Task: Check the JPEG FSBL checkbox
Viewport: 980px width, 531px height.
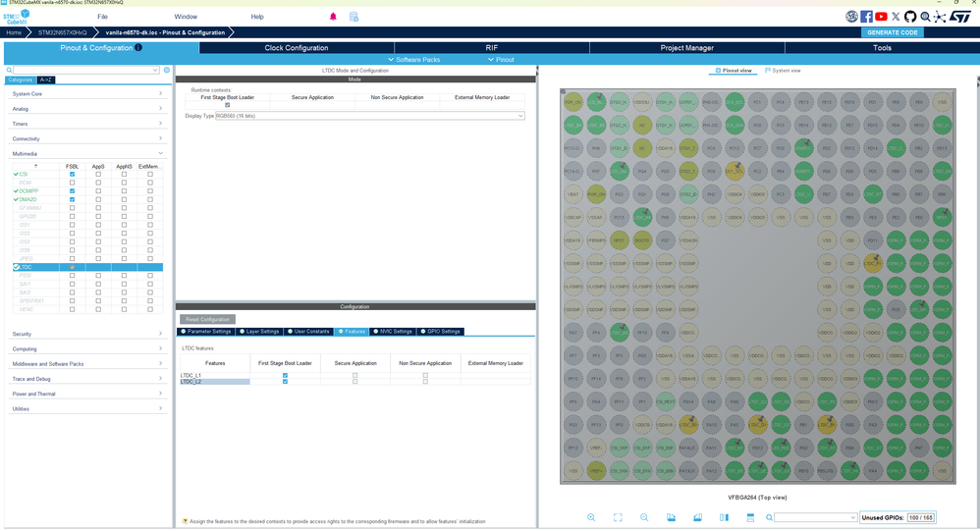Action: [x=72, y=258]
